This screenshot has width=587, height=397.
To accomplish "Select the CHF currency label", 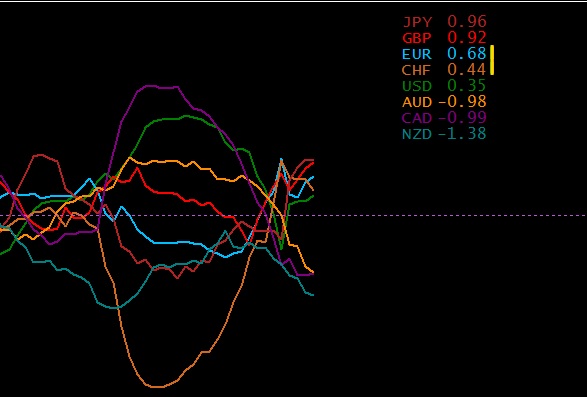I will [417, 70].
